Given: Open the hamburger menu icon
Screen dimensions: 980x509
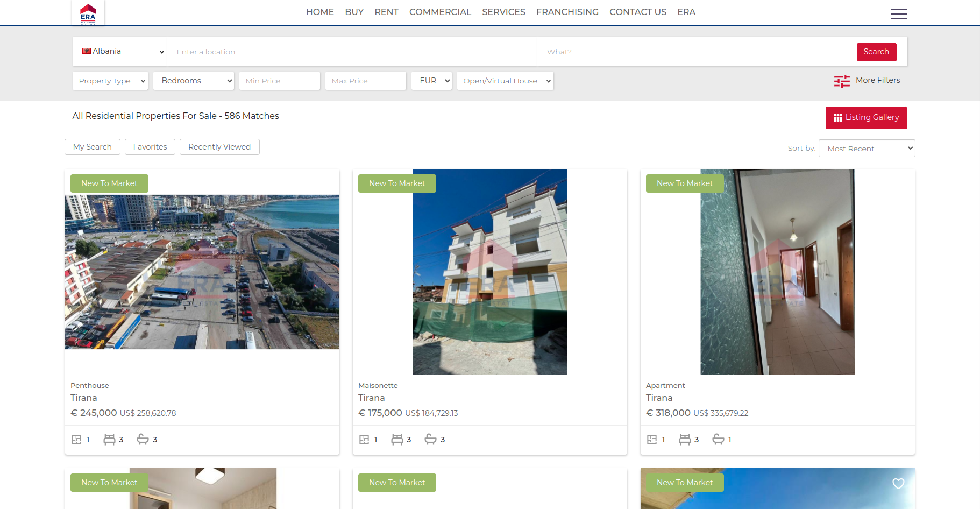Looking at the screenshot, I should (x=898, y=14).
